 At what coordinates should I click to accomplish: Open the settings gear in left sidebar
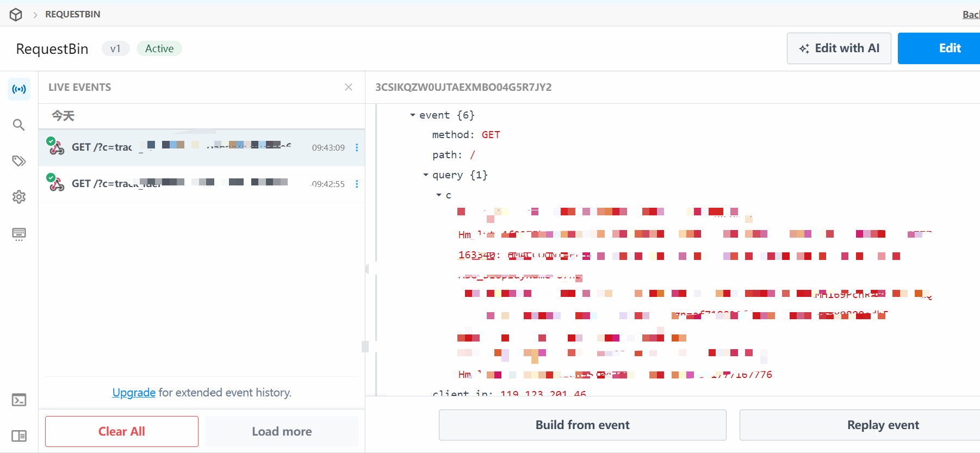[19, 197]
